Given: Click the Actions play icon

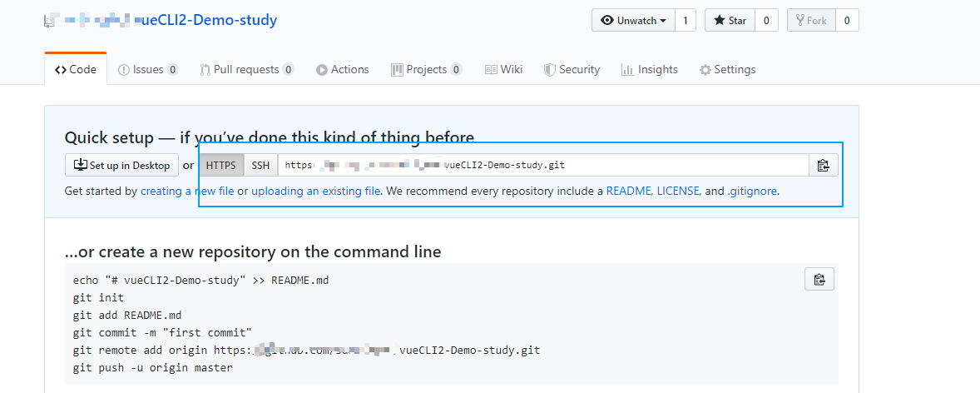Looking at the screenshot, I should [322, 70].
